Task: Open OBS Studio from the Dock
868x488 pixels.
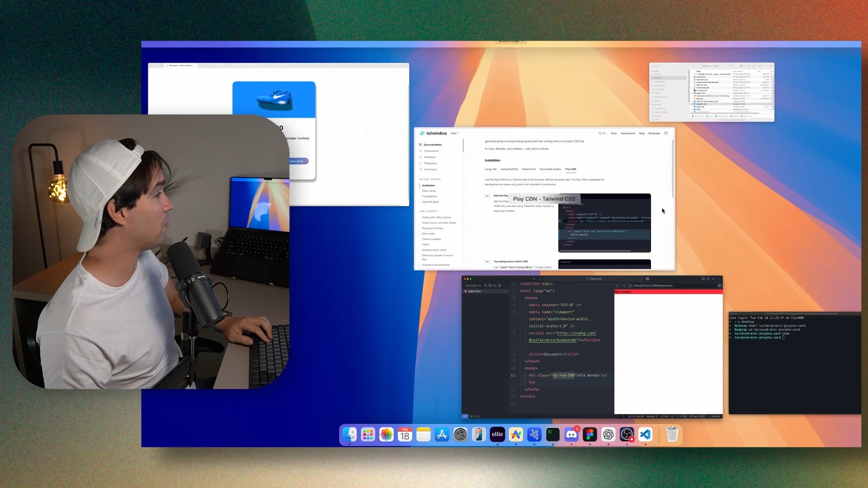Action: pos(627,435)
